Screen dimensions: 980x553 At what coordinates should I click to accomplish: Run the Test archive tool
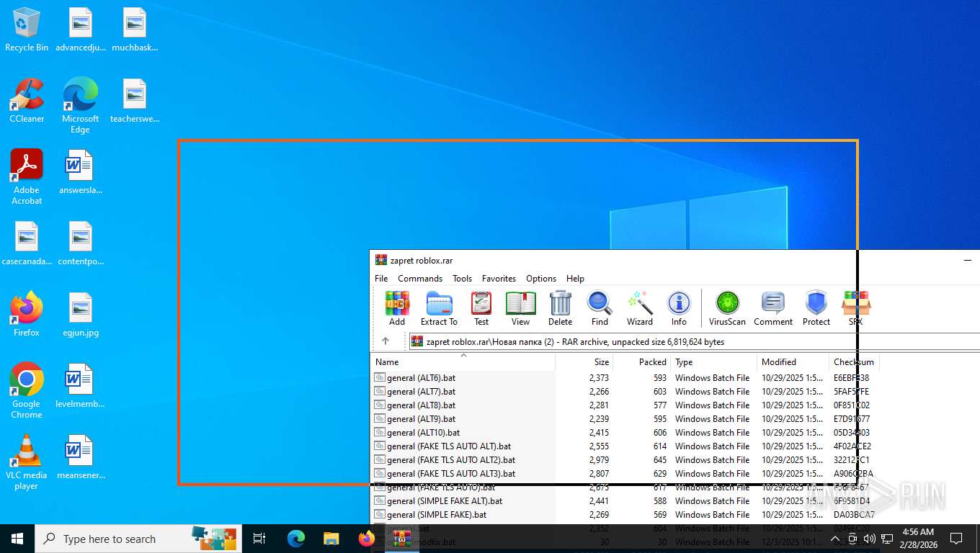[x=481, y=309]
